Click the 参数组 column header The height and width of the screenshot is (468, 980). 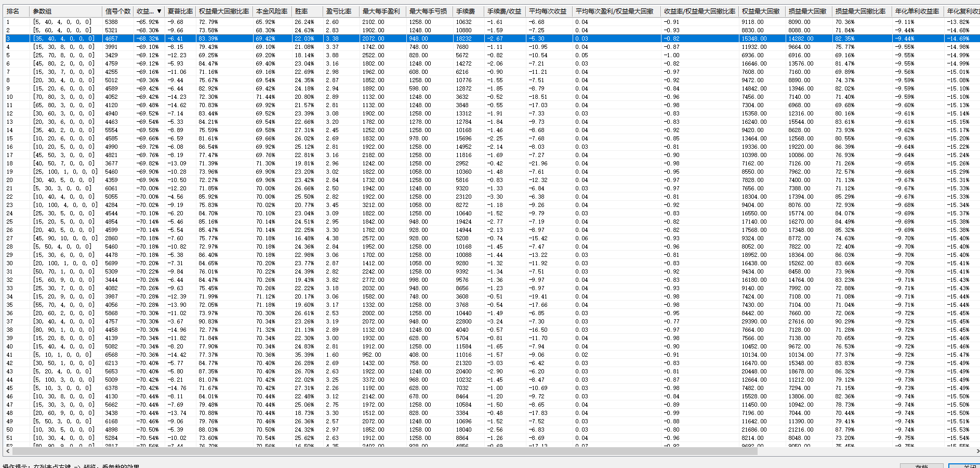[x=42, y=11]
